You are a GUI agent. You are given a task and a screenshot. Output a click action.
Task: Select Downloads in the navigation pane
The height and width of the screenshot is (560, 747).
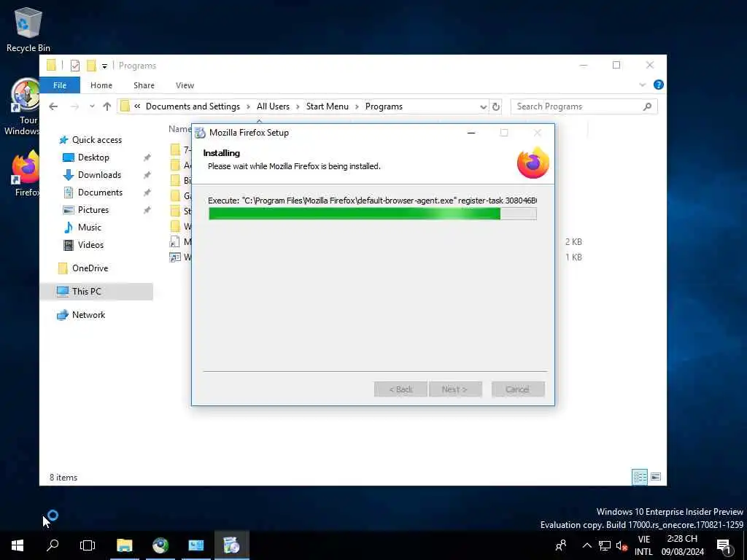click(99, 175)
